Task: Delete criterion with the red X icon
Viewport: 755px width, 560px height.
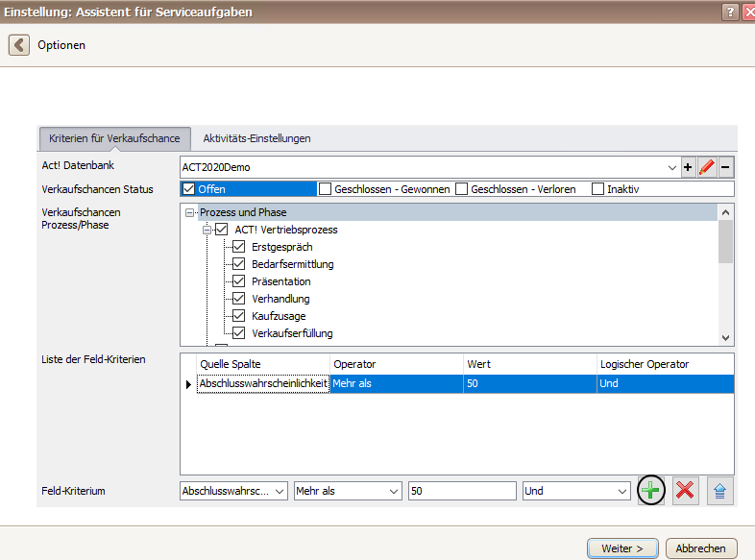Action: (x=685, y=491)
